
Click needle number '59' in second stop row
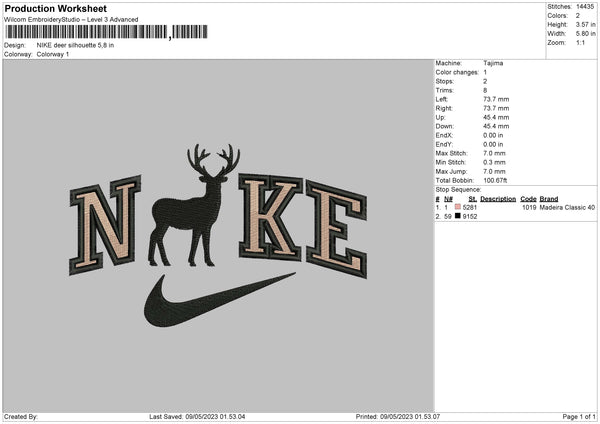point(448,217)
